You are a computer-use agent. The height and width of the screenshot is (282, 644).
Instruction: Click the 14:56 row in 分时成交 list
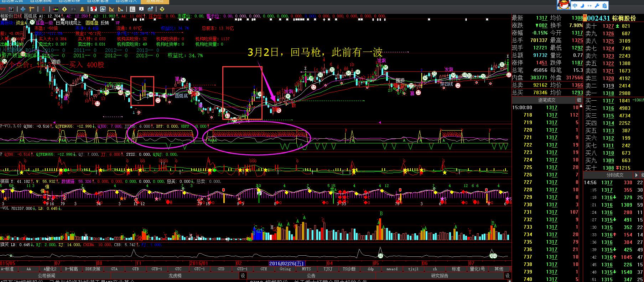point(613,182)
